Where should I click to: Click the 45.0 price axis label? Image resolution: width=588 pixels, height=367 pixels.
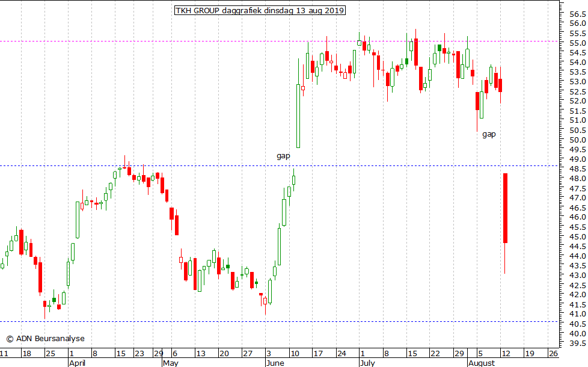click(578, 237)
